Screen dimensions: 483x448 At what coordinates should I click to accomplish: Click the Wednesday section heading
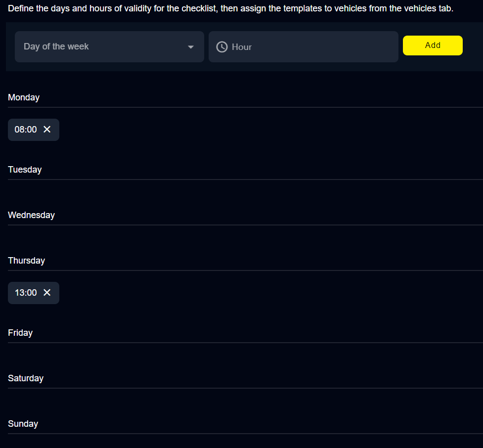click(31, 215)
